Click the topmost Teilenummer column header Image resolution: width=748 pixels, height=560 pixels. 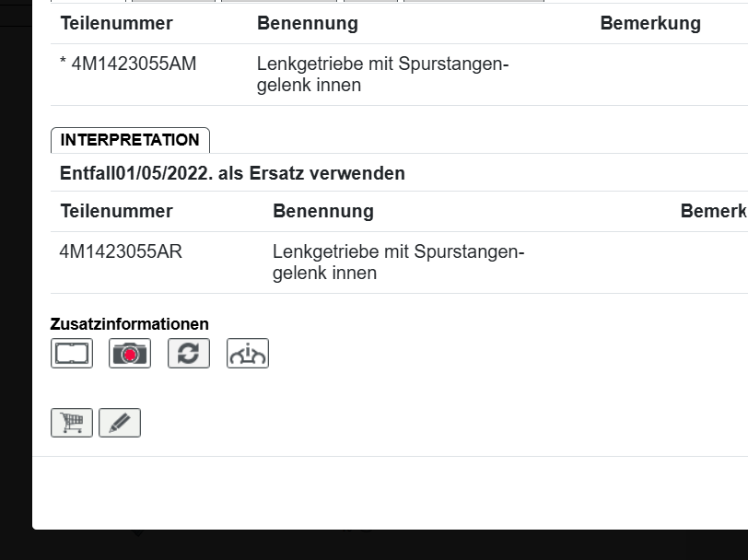(x=116, y=24)
